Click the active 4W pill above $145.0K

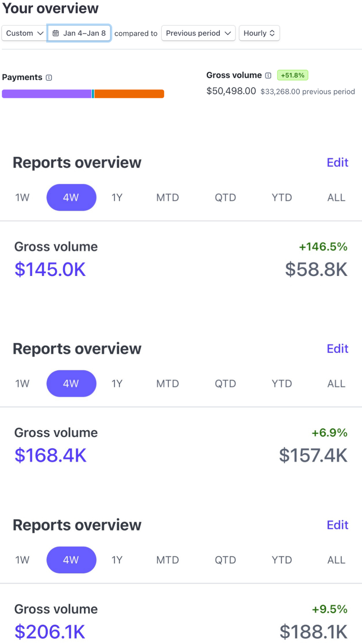72,198
